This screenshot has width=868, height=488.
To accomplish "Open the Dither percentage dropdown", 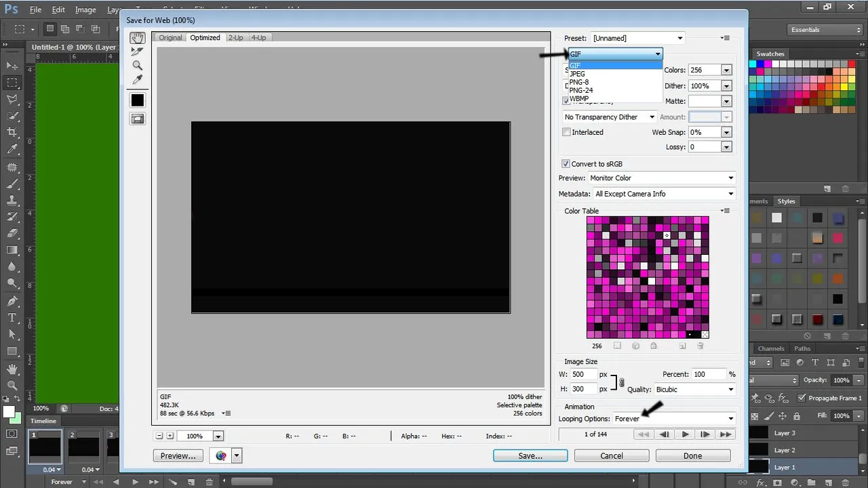I will (726, 86).
